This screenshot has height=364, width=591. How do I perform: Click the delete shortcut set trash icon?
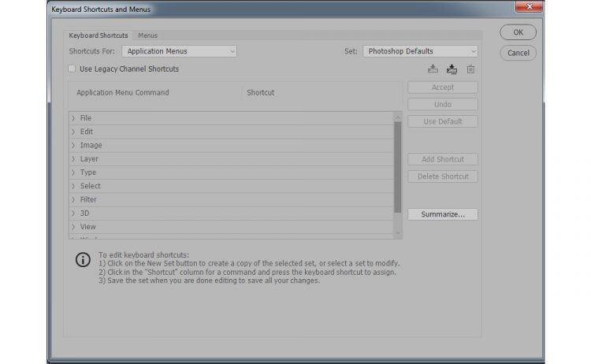click(x=470, y=69)
